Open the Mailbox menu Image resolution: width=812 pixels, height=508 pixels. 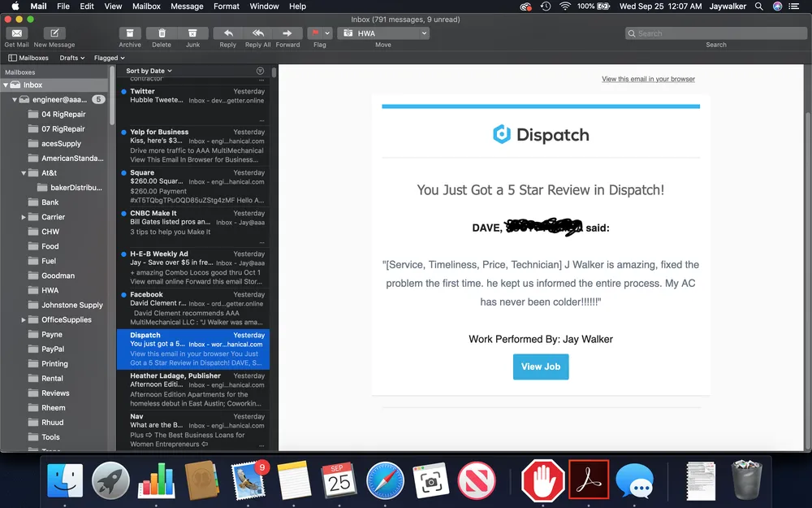(x=146, y=6)
